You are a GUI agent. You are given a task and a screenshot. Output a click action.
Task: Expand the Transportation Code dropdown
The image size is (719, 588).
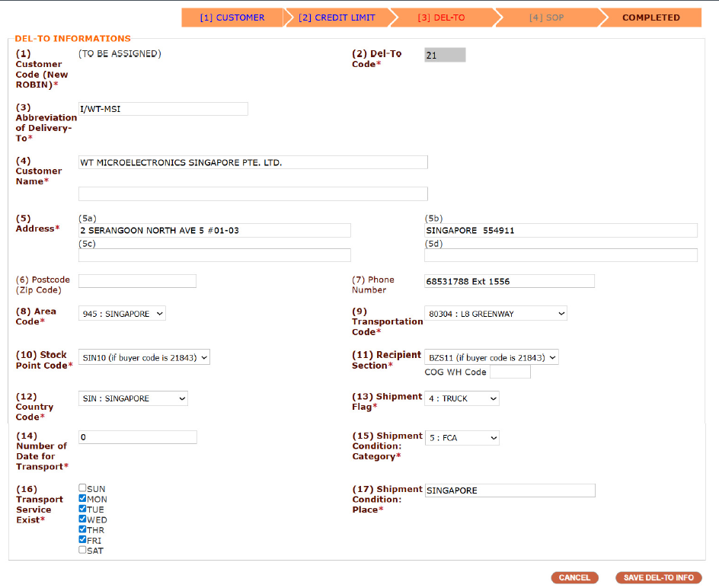click(496, 313)
